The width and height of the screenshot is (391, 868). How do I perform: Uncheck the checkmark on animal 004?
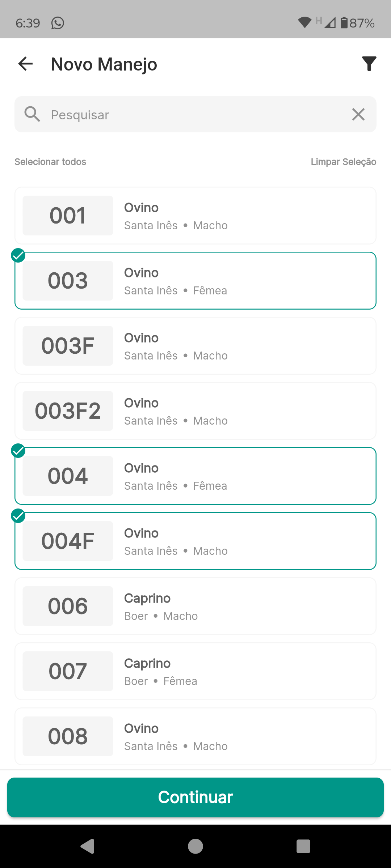tap(18, 451)
